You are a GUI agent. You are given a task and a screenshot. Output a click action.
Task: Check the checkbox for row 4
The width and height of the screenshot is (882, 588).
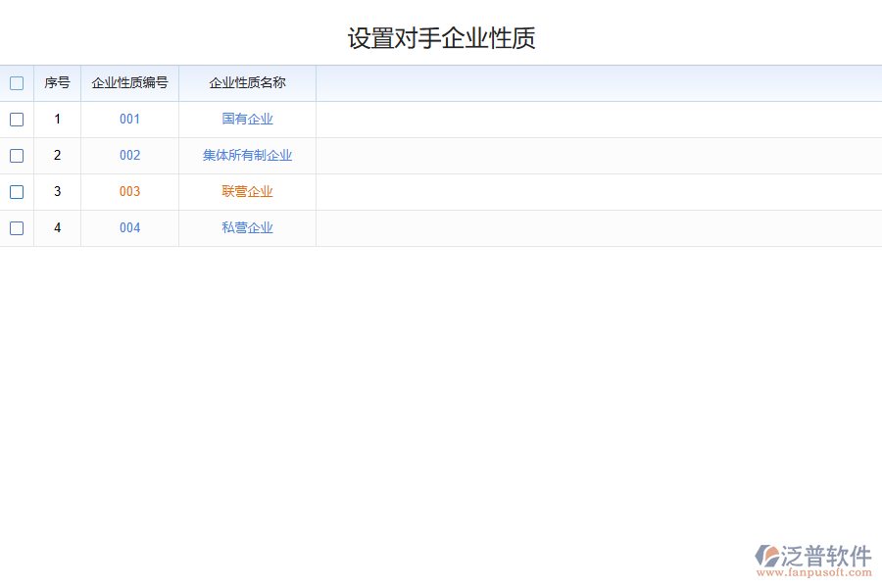pos(17,228)
